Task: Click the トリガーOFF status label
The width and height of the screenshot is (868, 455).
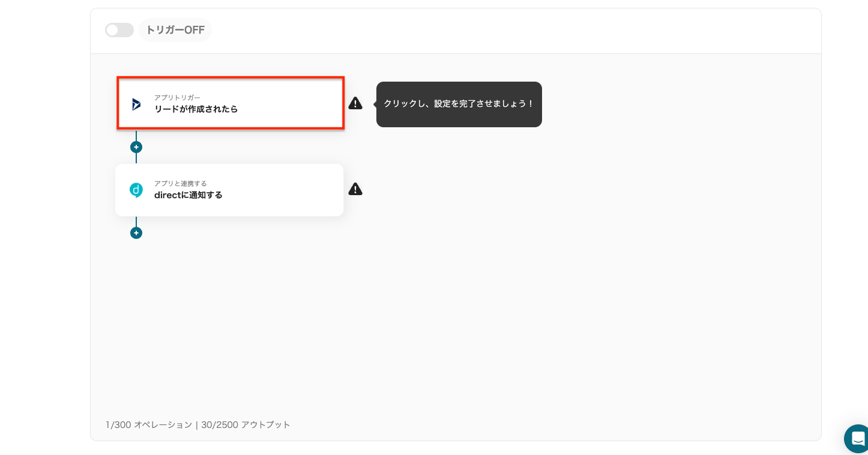Action: coord(175,30)
